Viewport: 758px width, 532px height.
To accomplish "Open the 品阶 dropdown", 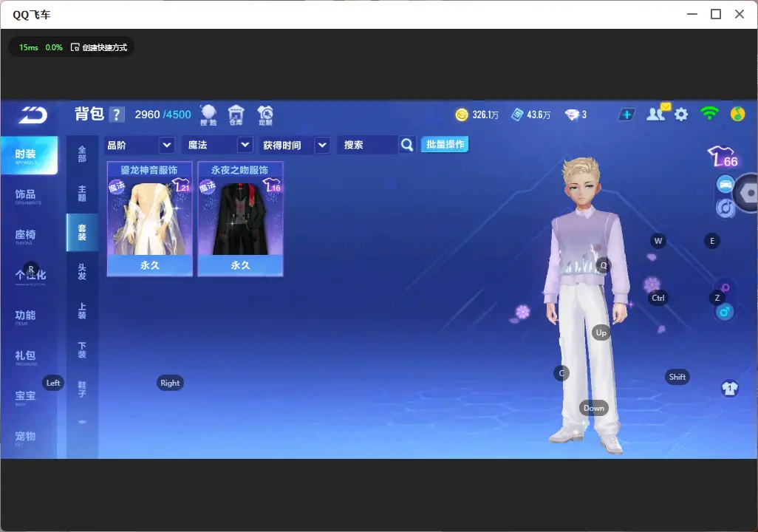I will (x=139, y=145).
